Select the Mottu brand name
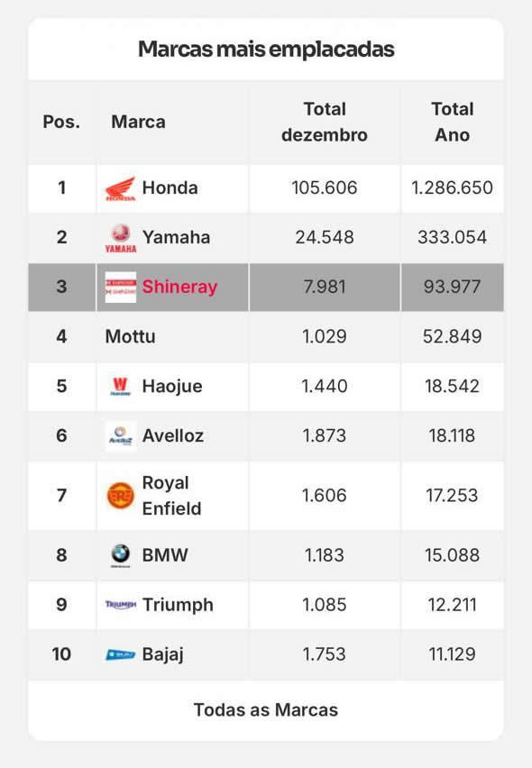This screenshot has width=532, height=768. 131,336
